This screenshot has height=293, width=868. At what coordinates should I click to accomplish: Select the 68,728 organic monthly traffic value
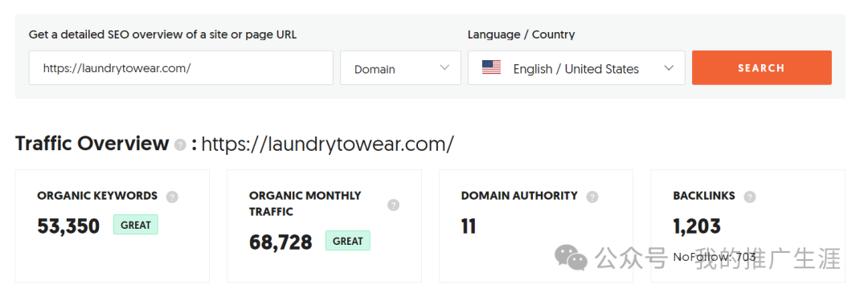tap(280, 242)
